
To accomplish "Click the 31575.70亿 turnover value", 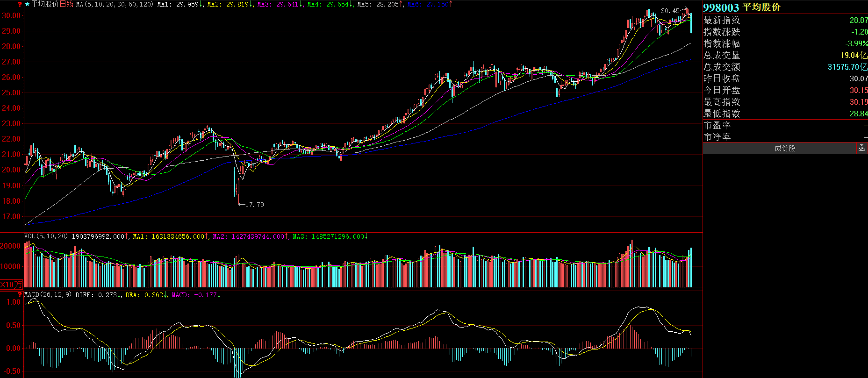I will coord(847,67).
